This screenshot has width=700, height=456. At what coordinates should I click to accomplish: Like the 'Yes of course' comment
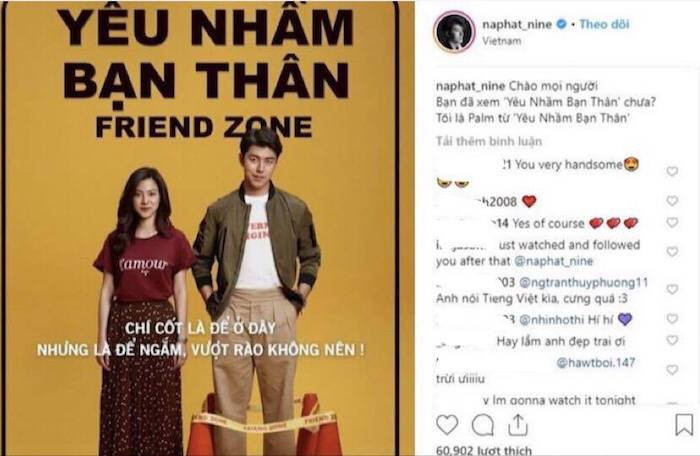click(x=672, y=222)
